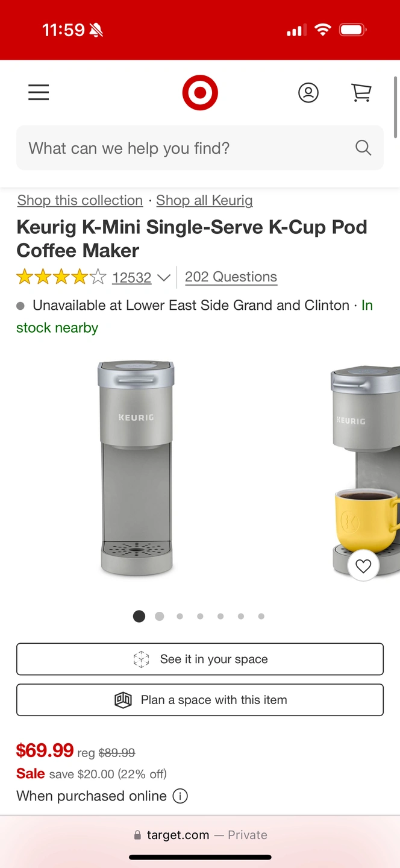The height and width of the screenshot is (868, 400).
Task: Tap the Target bullseye logo
Action: tap(200, 93)
